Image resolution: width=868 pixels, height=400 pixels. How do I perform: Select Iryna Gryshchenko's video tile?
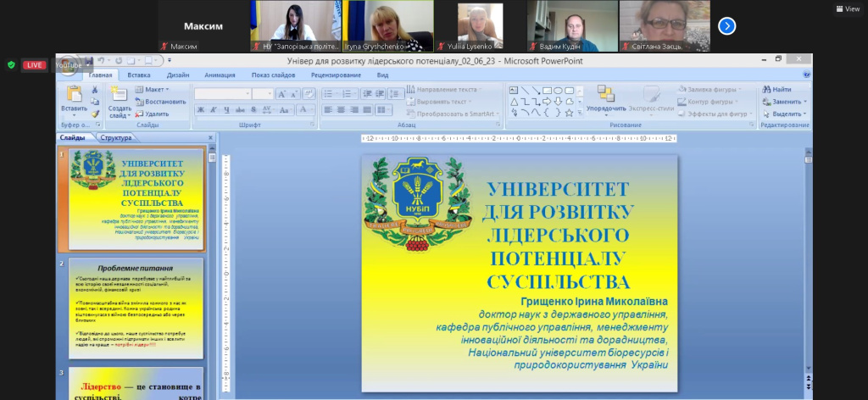388,26
